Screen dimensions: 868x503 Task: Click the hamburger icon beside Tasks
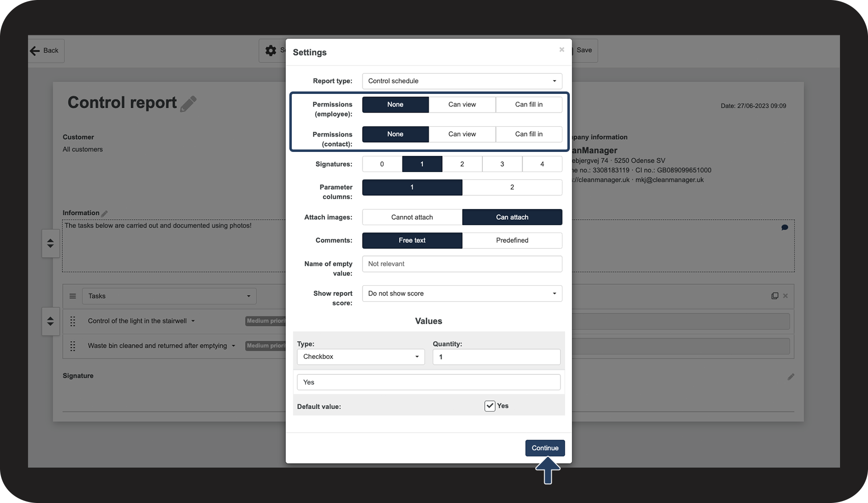coord(73,296)
